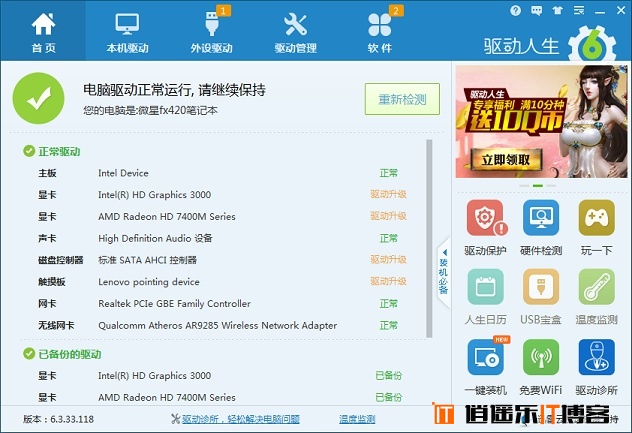Click the 已备份的驱动 section header

coord(62,354)
